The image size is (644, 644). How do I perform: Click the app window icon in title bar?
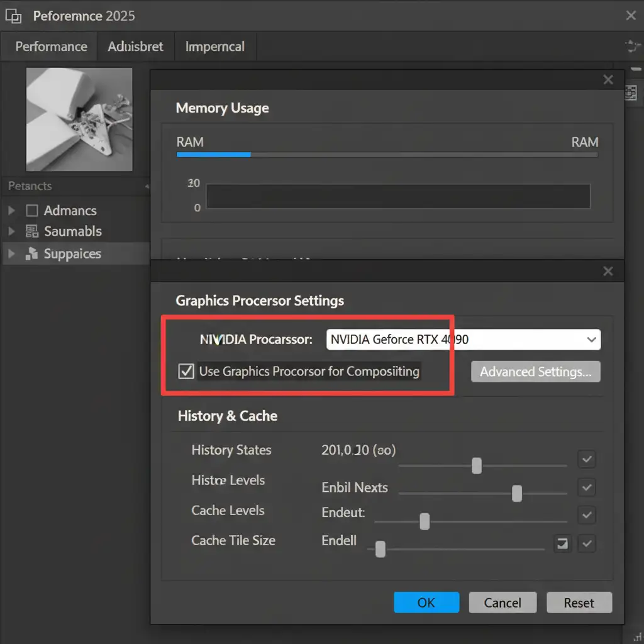[13, 16]
